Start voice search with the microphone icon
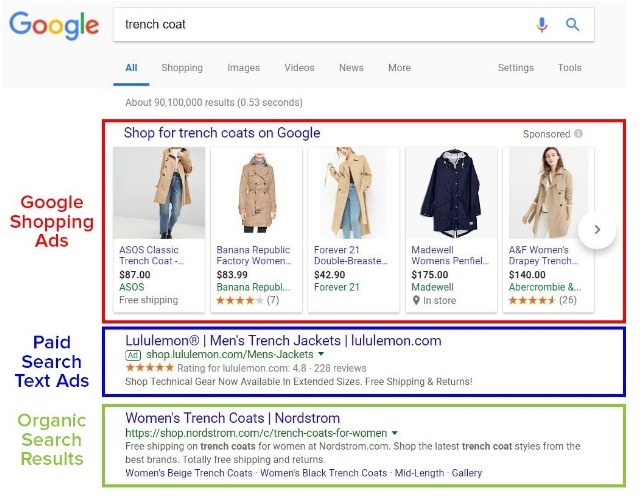This screenshot has height=501, width=644. [x=542, y=25]
